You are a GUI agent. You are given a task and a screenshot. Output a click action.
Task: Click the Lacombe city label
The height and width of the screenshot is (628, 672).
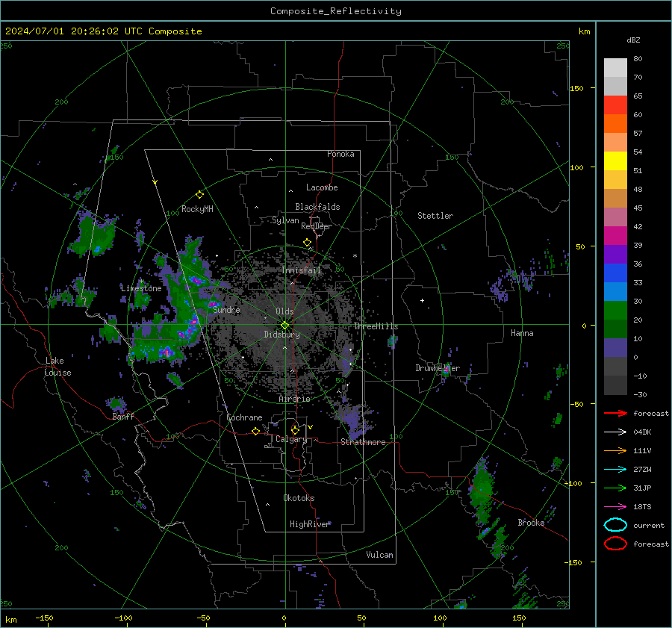322,187
